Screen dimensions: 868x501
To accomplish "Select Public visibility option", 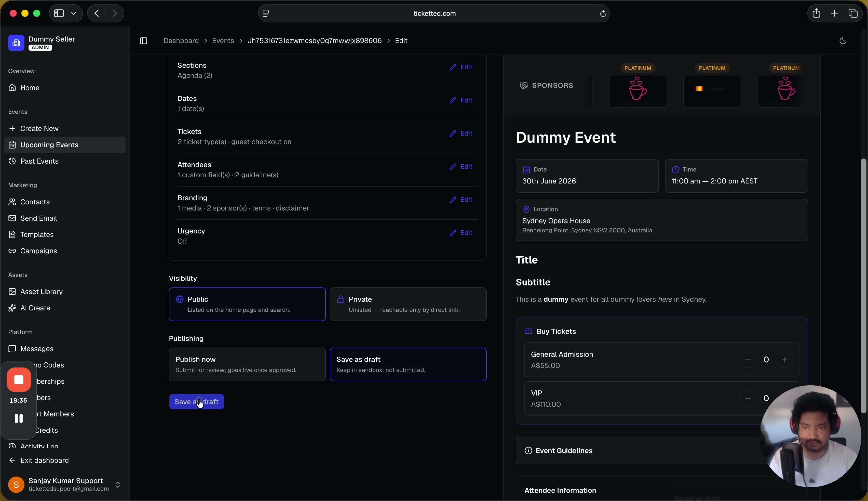I will point(247,304).
